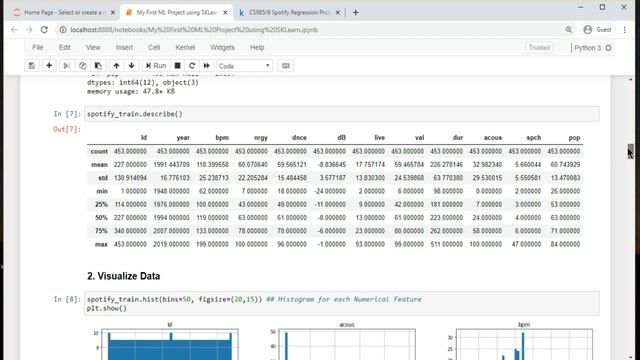Click the 'std' row label
640x360 pixels.
pos(102,178)
